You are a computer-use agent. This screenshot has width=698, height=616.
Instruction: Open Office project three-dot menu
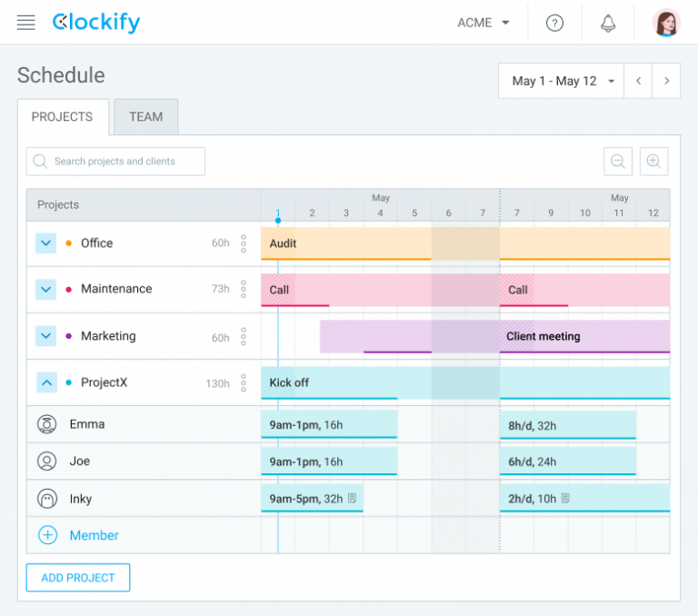coord(244,243)
